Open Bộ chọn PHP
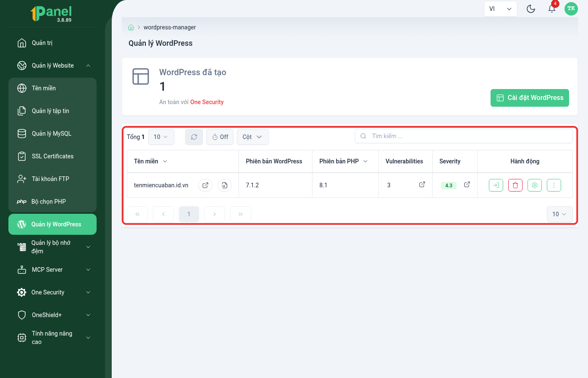This screenshot has width=588, height=378. (52, 202)
